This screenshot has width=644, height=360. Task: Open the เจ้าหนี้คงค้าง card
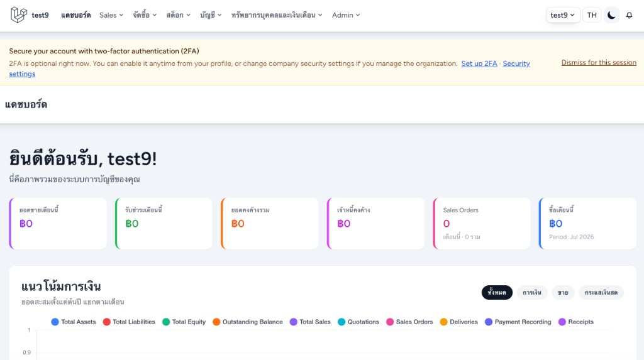tap(376, 223)
